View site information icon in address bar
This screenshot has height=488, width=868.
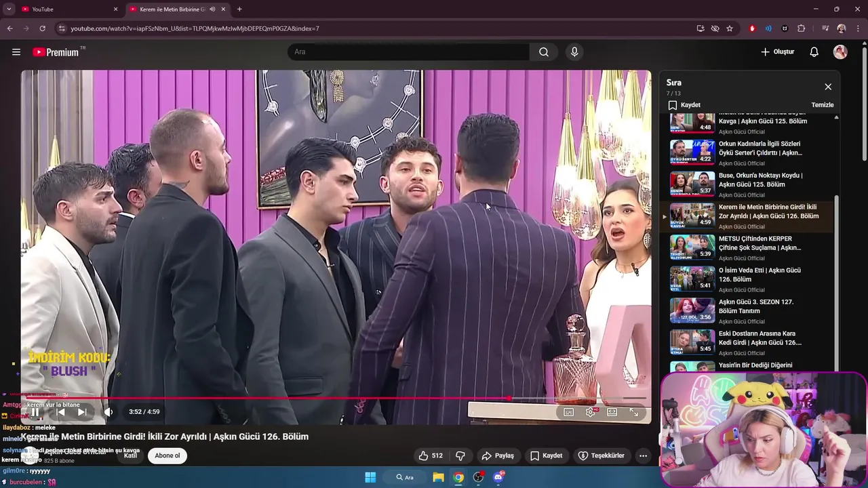[x=62, y=28]
